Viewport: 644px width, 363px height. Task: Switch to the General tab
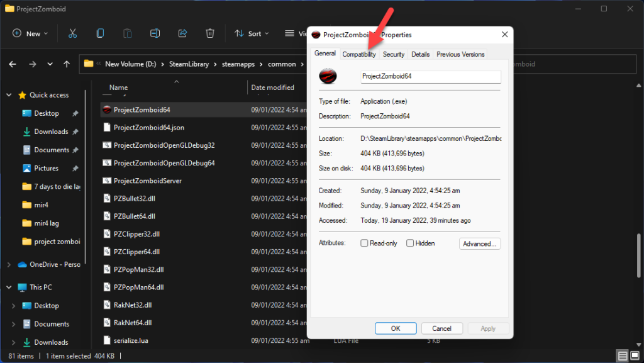coord(325,53)
